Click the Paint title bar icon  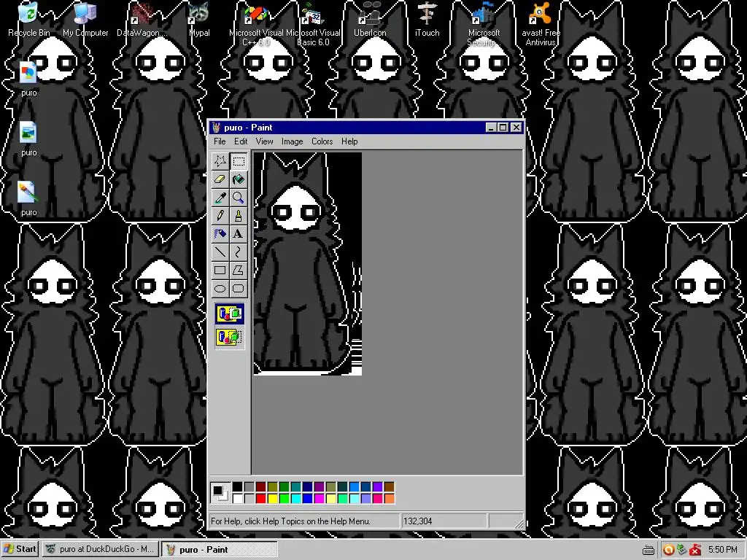click(217, 127)
